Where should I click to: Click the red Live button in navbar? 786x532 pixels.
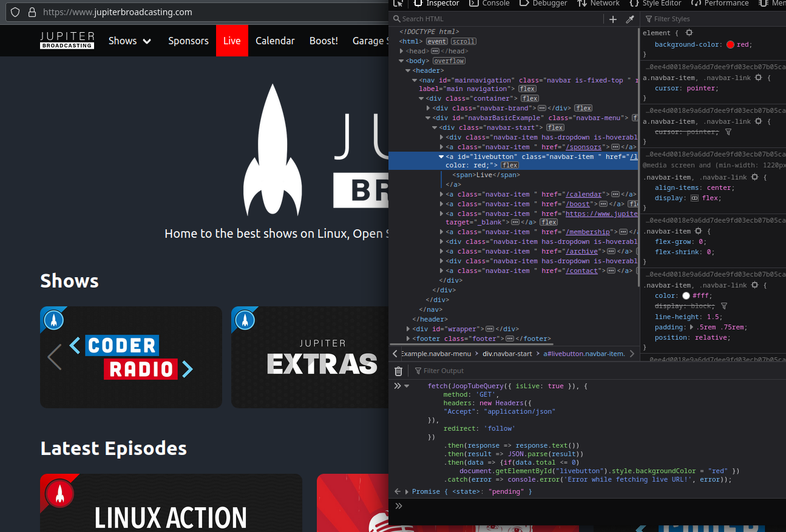pos(232,41)
